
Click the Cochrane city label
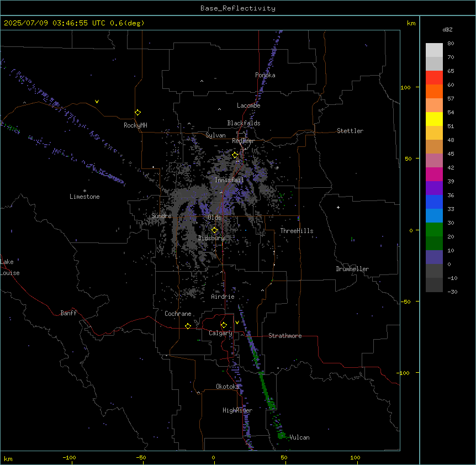point(178,314)
